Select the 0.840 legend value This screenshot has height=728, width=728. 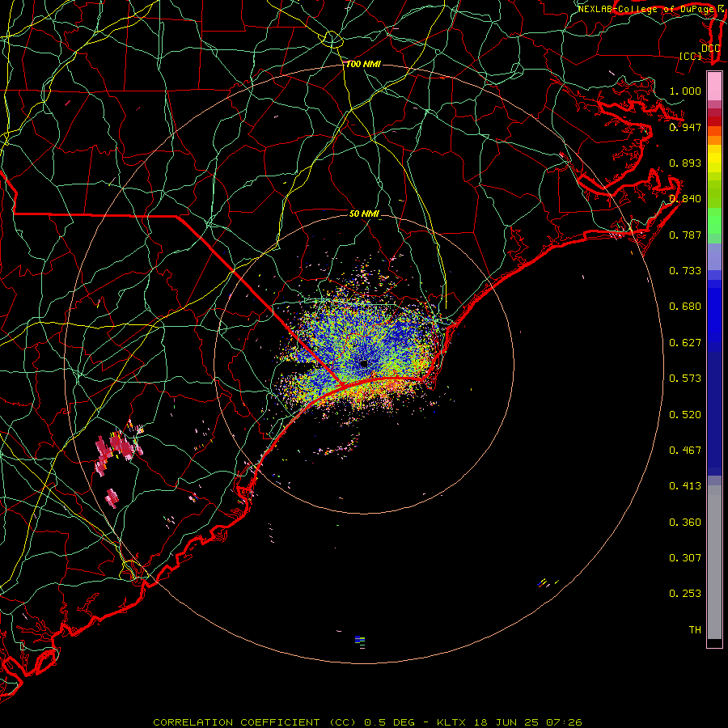click(x=685, y=199)
